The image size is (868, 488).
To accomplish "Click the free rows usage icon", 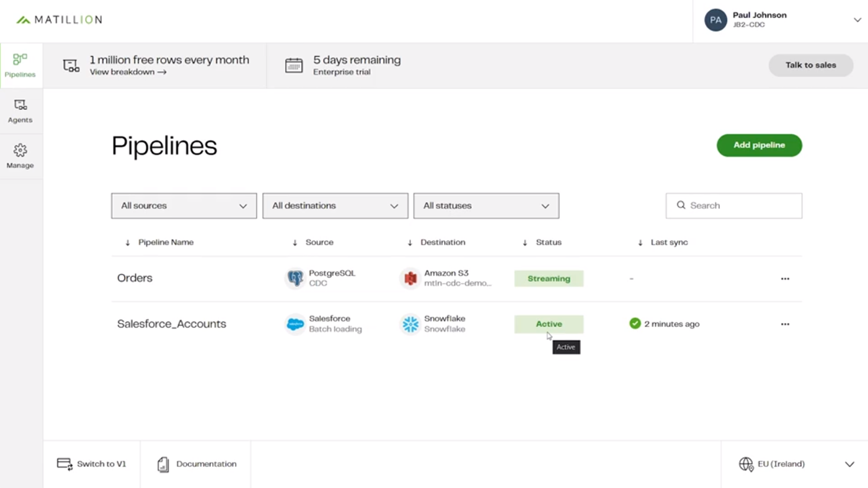I will point(71,65).
